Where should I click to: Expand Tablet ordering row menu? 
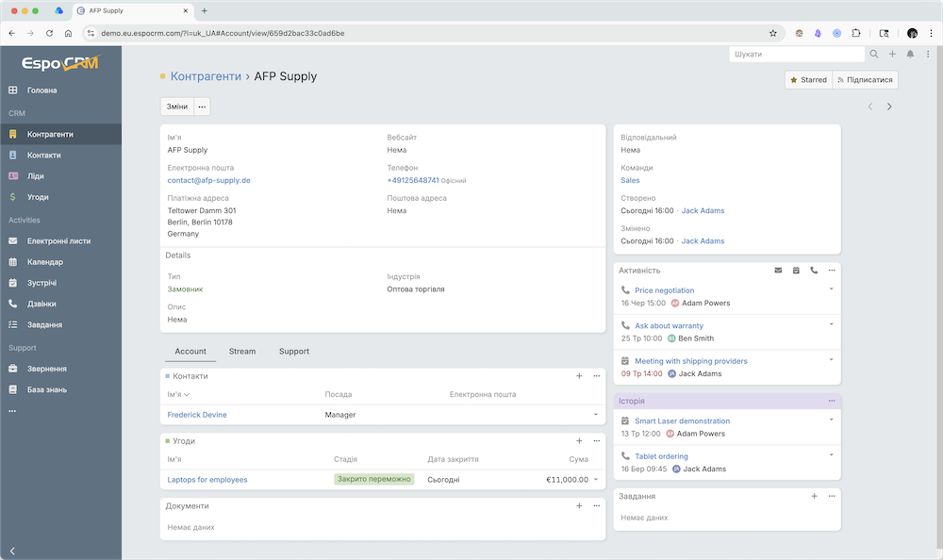pos(831,455)
